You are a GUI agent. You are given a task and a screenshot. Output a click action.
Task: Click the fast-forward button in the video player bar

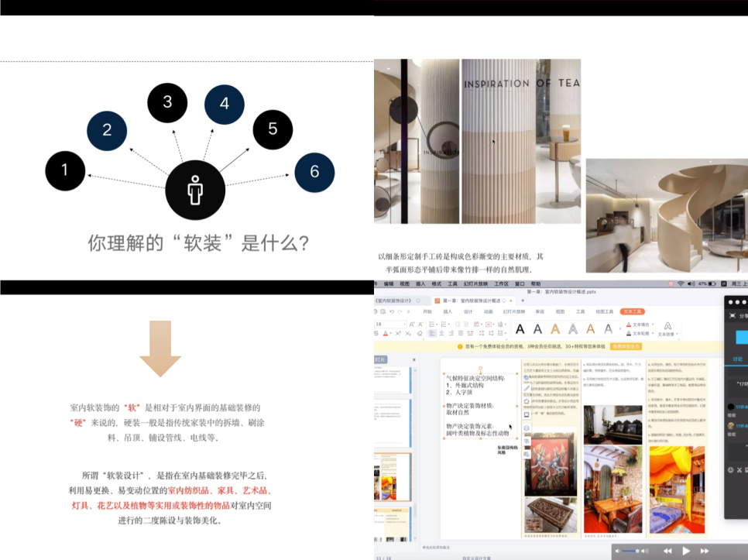pos(705,551)
